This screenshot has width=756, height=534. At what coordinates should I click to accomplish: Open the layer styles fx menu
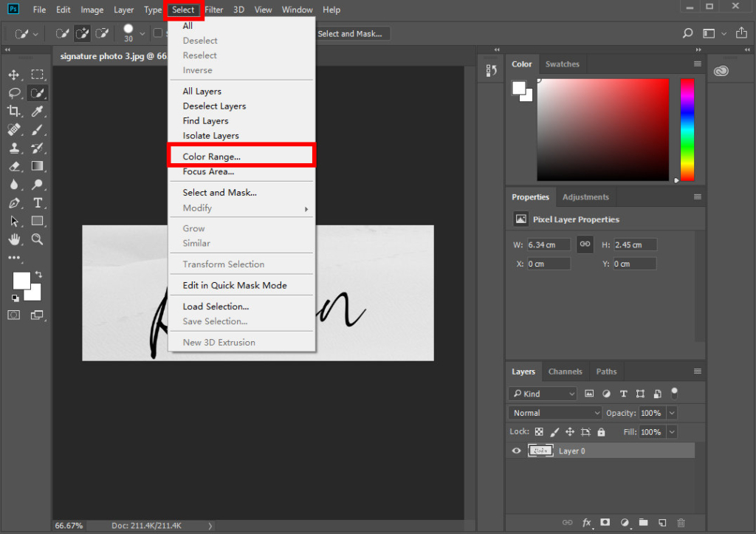click(587, 522)
